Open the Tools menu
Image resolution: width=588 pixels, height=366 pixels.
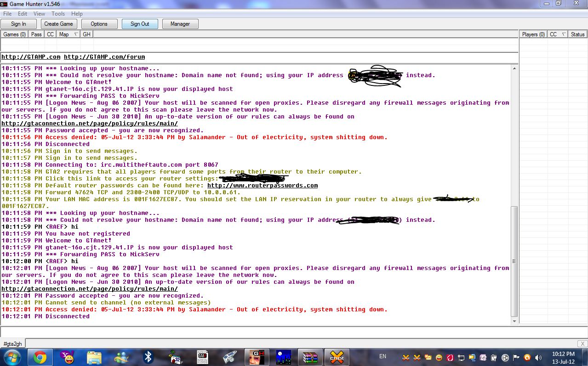(58, 14)
